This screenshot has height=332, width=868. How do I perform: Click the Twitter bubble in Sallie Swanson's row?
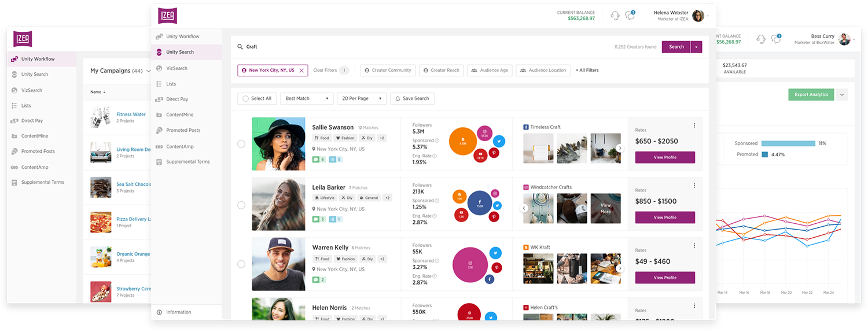499,141
